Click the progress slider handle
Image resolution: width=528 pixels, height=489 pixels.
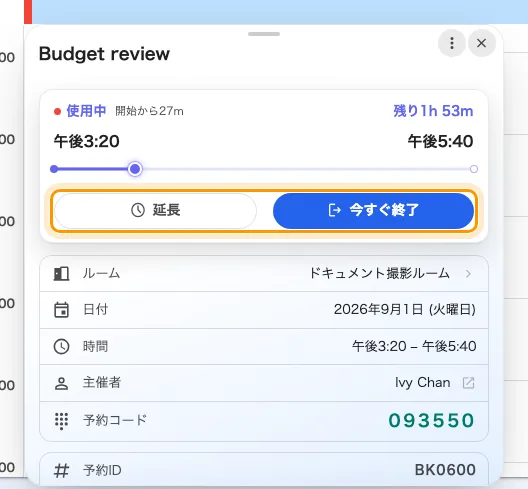[x=135, y=169]
